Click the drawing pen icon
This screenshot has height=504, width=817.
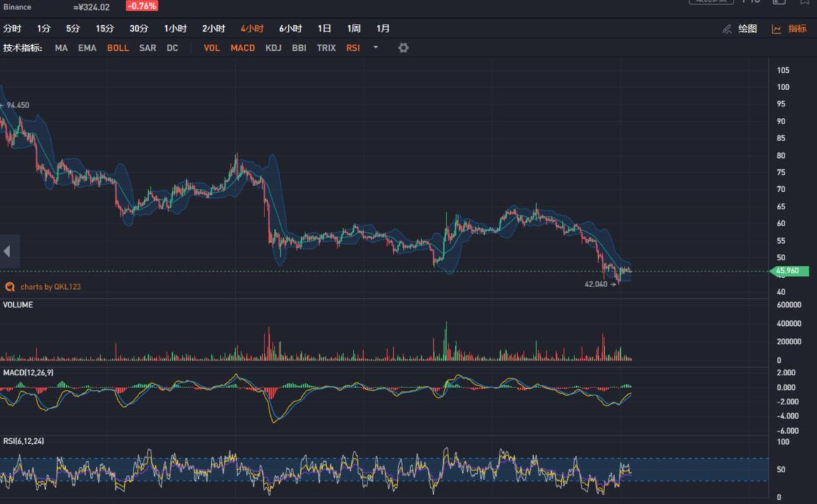coord(727,29)
